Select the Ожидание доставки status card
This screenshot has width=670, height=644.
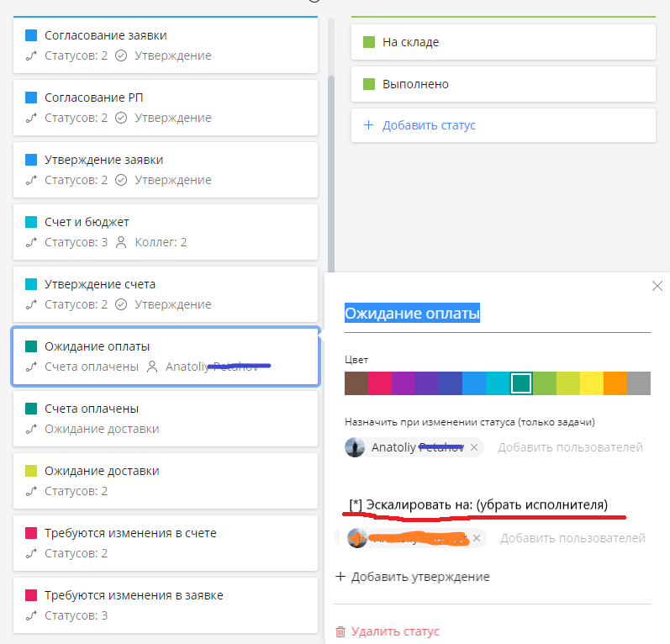[x=166, y=481]
